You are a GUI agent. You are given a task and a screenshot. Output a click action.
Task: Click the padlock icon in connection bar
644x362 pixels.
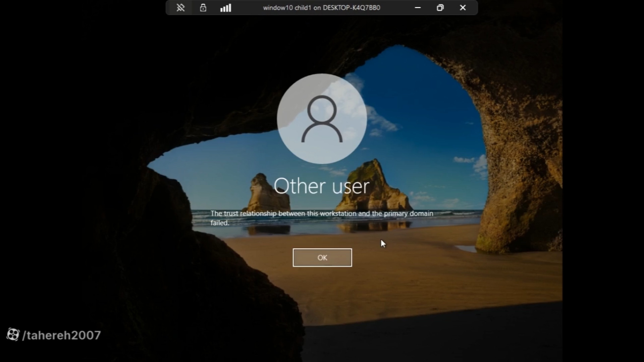point(203,8)
